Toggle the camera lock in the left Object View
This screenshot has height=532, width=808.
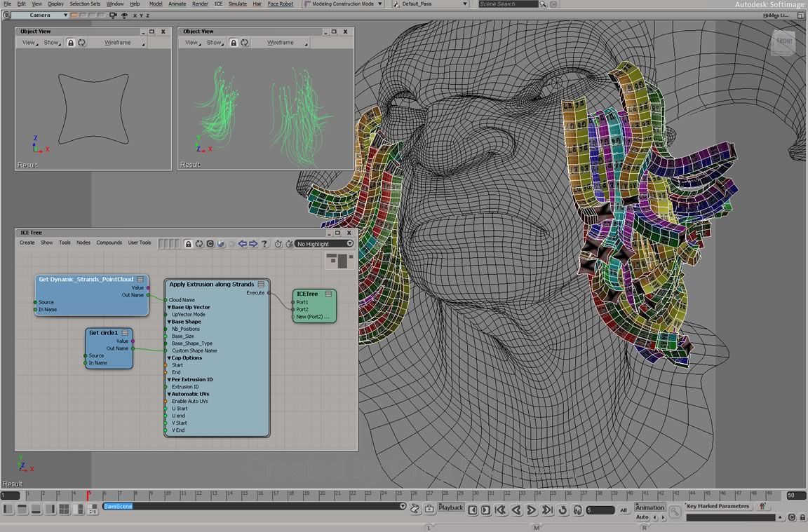71,42
